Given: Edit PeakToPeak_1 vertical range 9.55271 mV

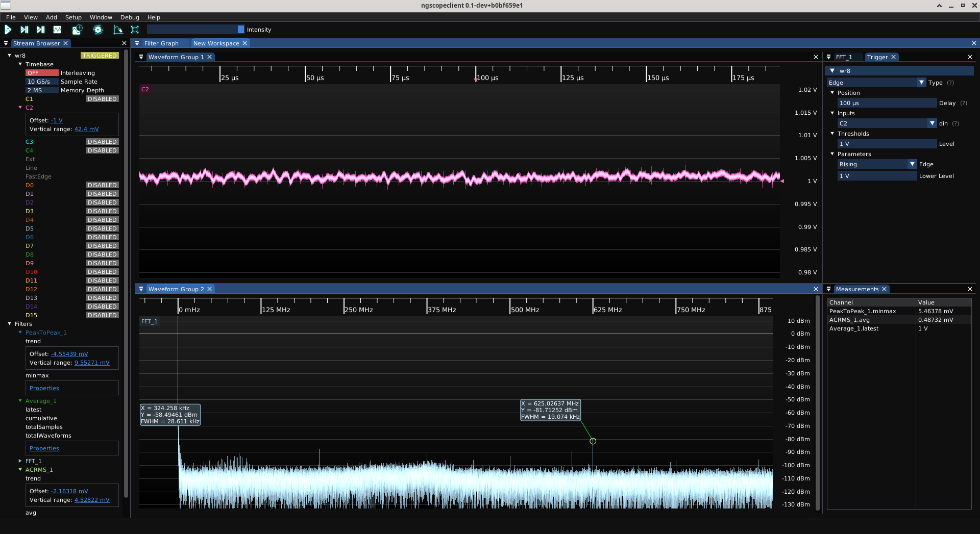Looking at the screenshot, I should pos(92,363).
